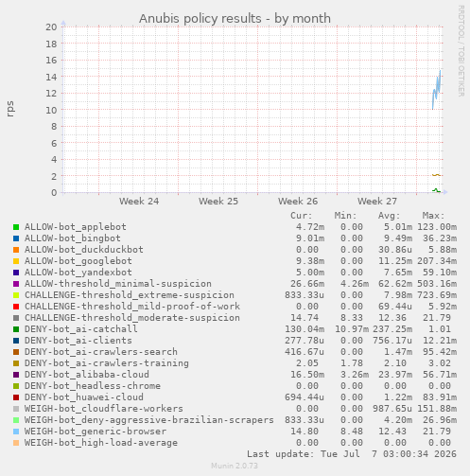Click the DENY-bot_ai-crawlers-search brown swatch
The width and height of the screenshot is (470, 476).
pos(16,352)
